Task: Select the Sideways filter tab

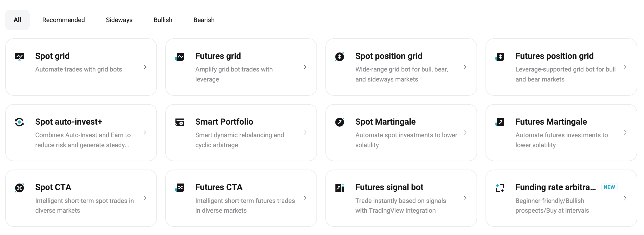Action: pos(119,20)
